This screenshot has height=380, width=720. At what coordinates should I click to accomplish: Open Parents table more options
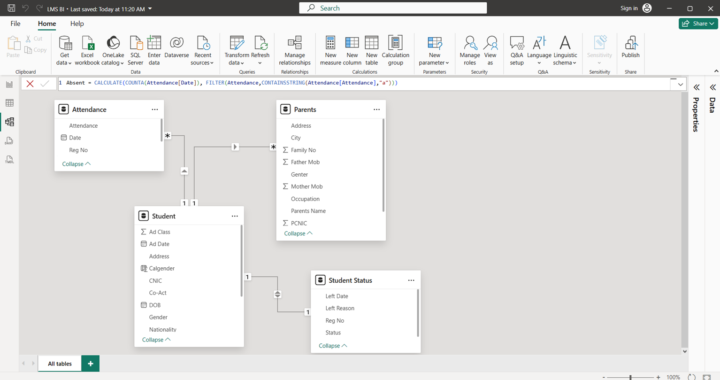pyautogui.click(x=377, y=110)
